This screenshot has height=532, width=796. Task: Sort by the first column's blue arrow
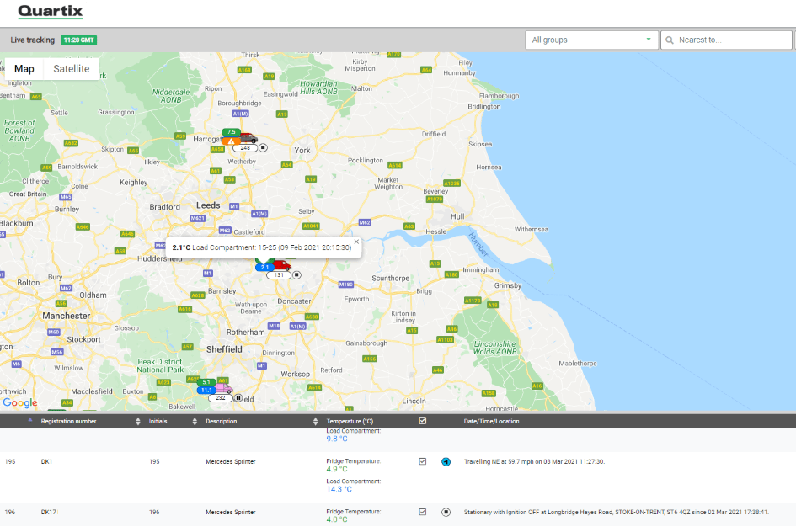click(x=30, y=420)
